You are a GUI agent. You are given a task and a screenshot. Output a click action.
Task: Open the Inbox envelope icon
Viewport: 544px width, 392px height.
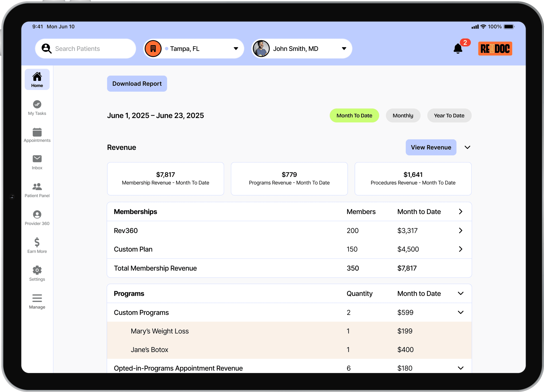[x=37, y=159]
